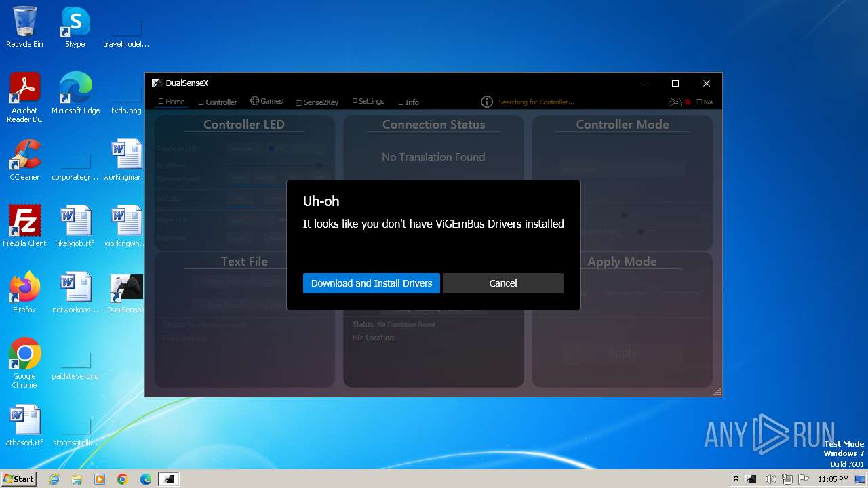This screenshot has height=488, width=868.
Task: Click the N/A battery indicator
Action: [705, 102]
